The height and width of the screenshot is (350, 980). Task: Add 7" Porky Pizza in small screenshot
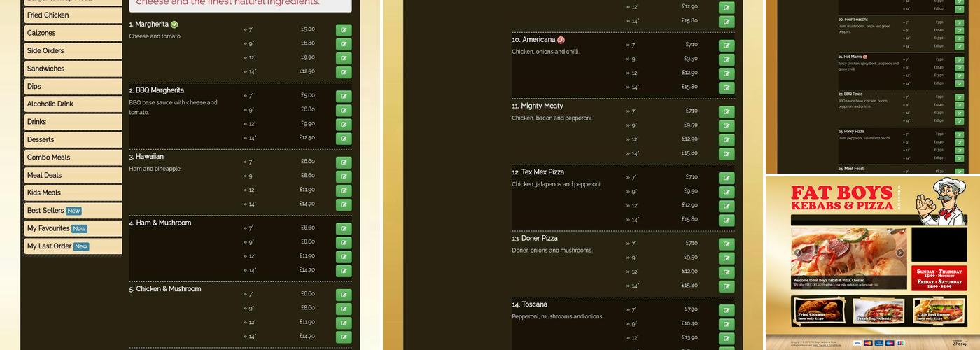[x=960, y=134]
